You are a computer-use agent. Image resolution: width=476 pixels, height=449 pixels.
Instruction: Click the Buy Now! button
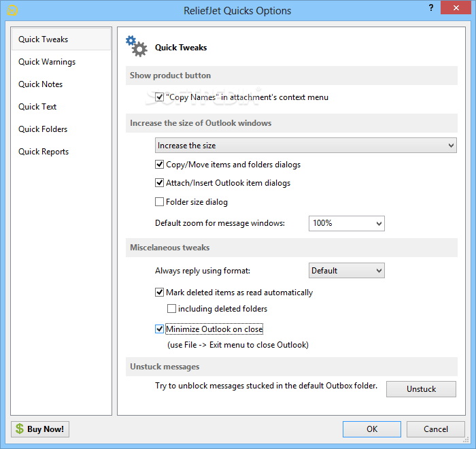click(40, 429)
